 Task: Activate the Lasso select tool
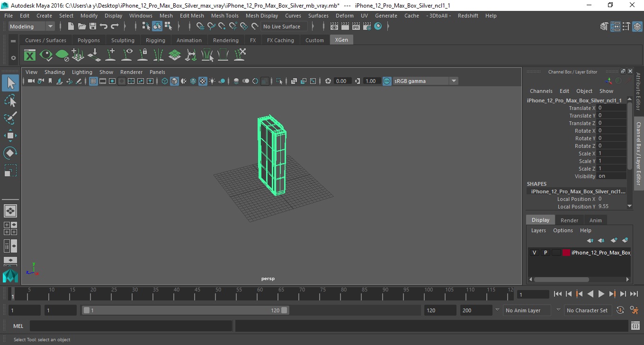coord(10,100)
